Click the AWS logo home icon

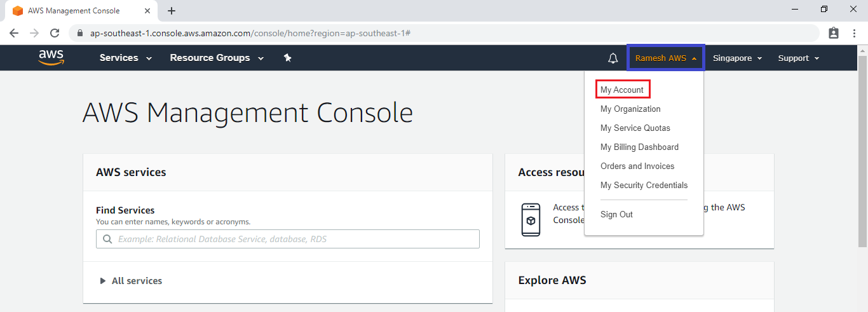(51, 58)
